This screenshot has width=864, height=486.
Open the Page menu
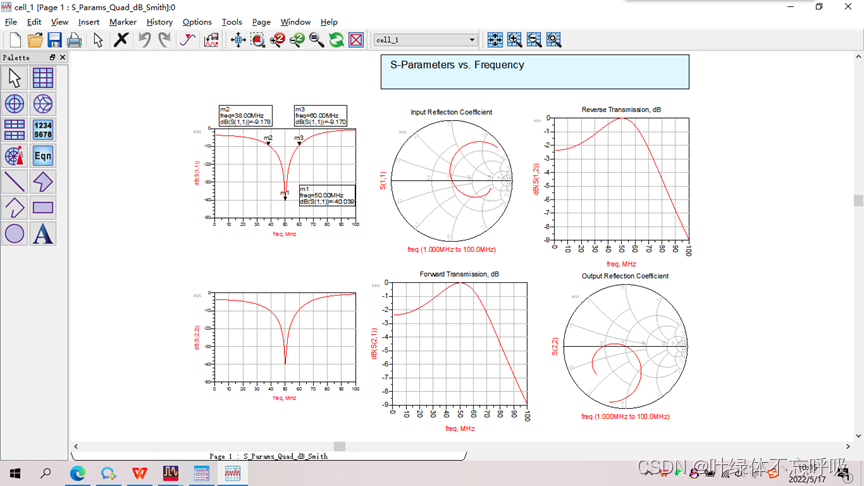(261, 22)
